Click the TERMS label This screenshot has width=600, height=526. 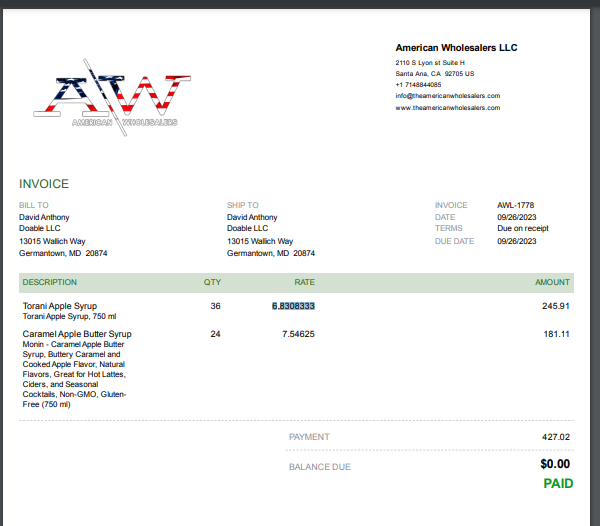[x=448, y=228]
